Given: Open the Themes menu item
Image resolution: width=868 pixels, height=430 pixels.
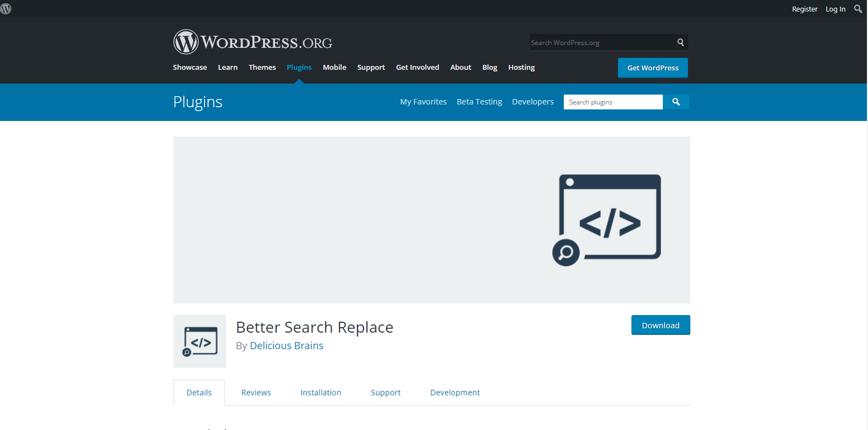Looking at the screenshot, I should tap(262, 68).
